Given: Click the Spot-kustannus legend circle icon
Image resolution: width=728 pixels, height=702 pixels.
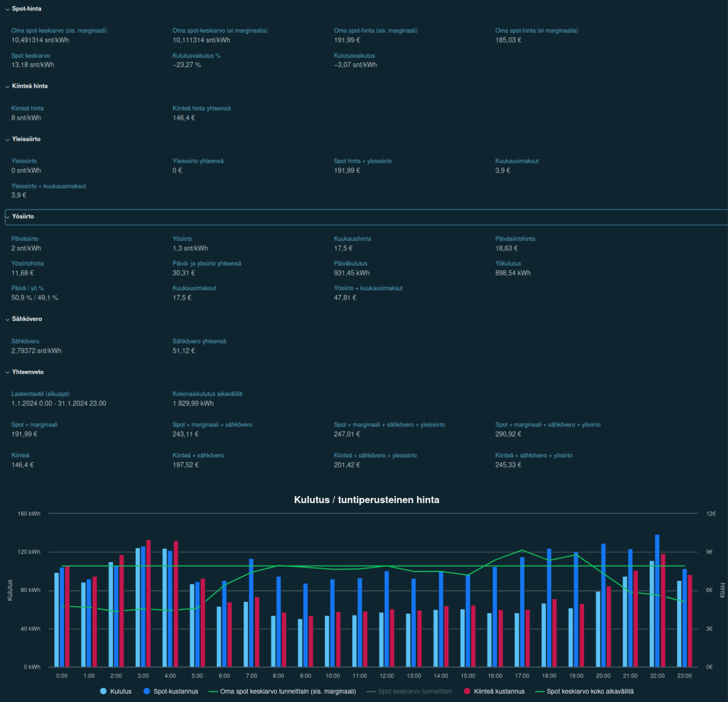Looking at the screenshot, I should [x=148, y=691].
